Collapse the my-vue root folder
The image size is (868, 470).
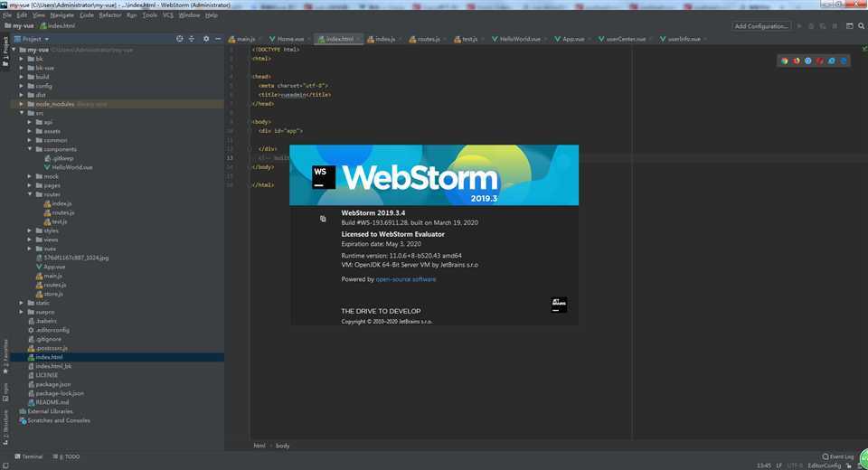point(14,50)
